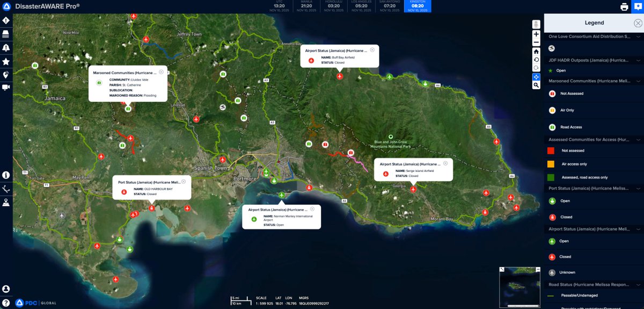Open the information icon in sidebar
This screenshot has height=309, width=644.
[6, 175]
